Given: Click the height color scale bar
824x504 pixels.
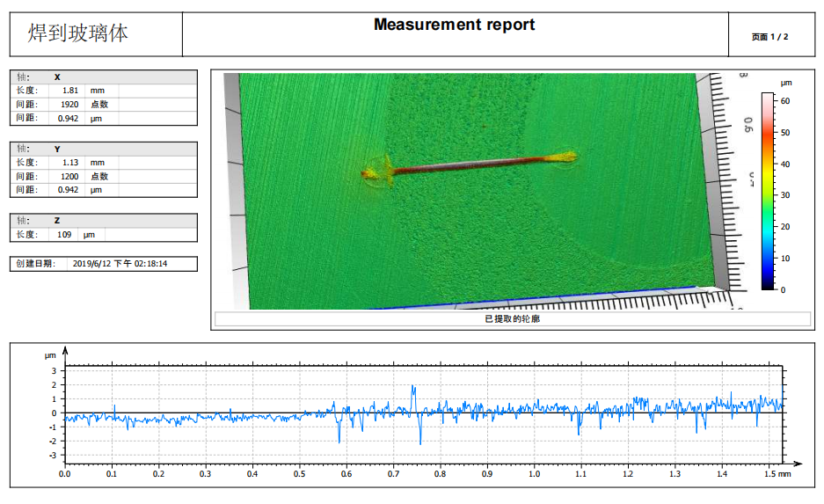Looking at the screenshot, I should tap(768, 191).
